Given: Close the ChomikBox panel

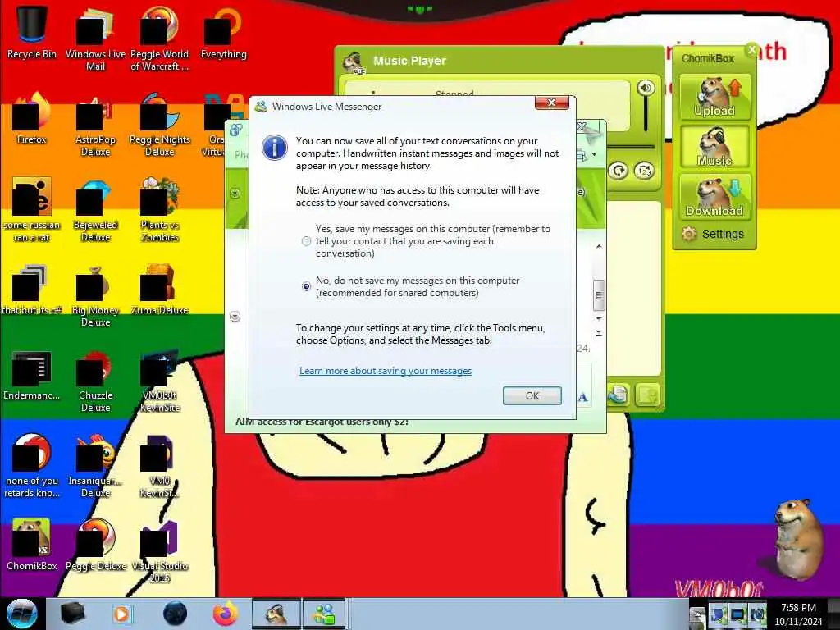Looking at the screenshot, I should click(751, 50).
